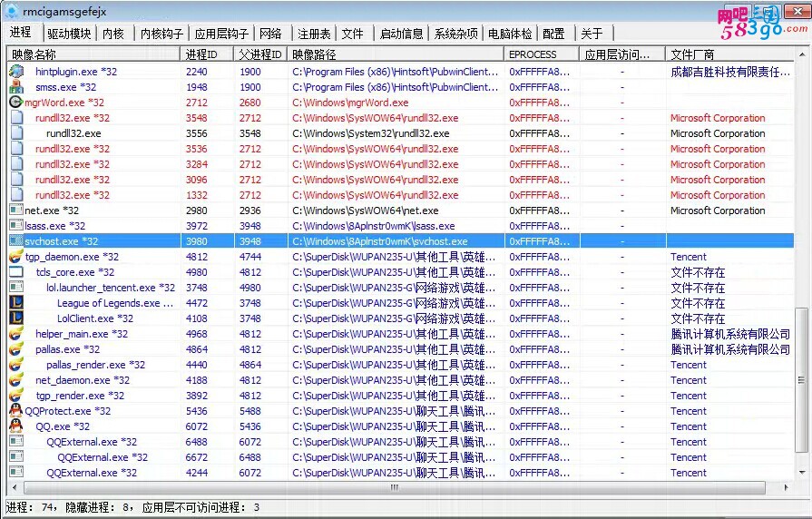Viewport: 812px width, 519px height.
Task: Click the lol.launcher_tencent.exe icon
Action: click(x=16, y=288)
